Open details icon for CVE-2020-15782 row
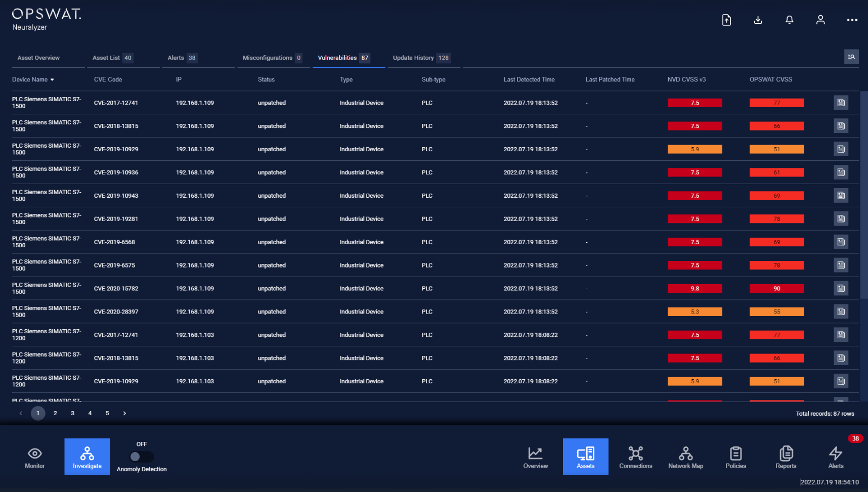Image resolution: width=868 pixels, height=492 pixels. click(x=841, y=289)
